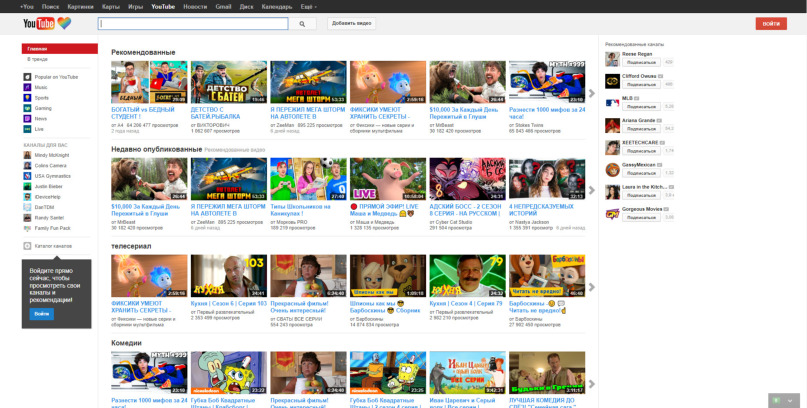Viewport: 807px width, 408px height.
Task: Open Маша и Медведь LIVE pig thumbnail
Action: (388, 179)
